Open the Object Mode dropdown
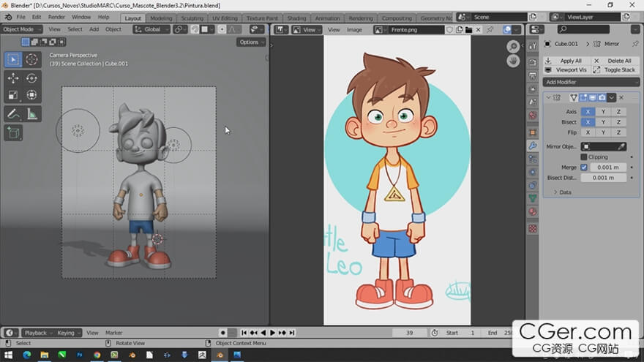This screenshot has height=362, width=644. [x=21, y=29]
